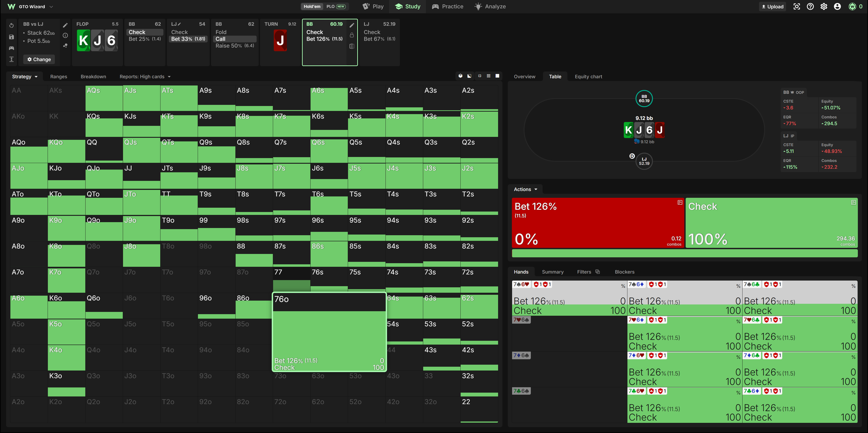Toggle the half-filled square display mode
868x433 pixels.
point(469,76)
